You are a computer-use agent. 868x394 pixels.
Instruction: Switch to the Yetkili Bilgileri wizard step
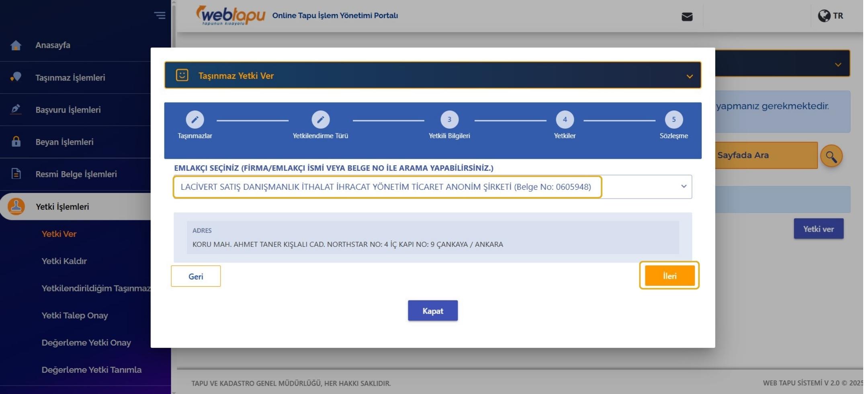coord(449,119)
